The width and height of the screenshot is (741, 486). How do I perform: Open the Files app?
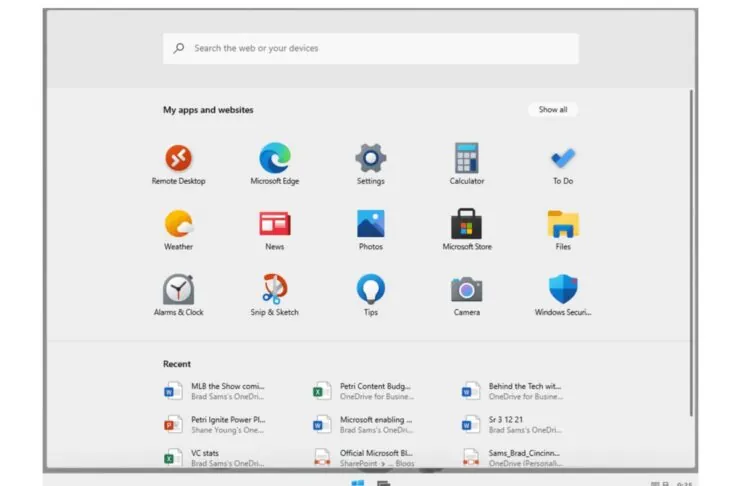click(x=563, y=230)
